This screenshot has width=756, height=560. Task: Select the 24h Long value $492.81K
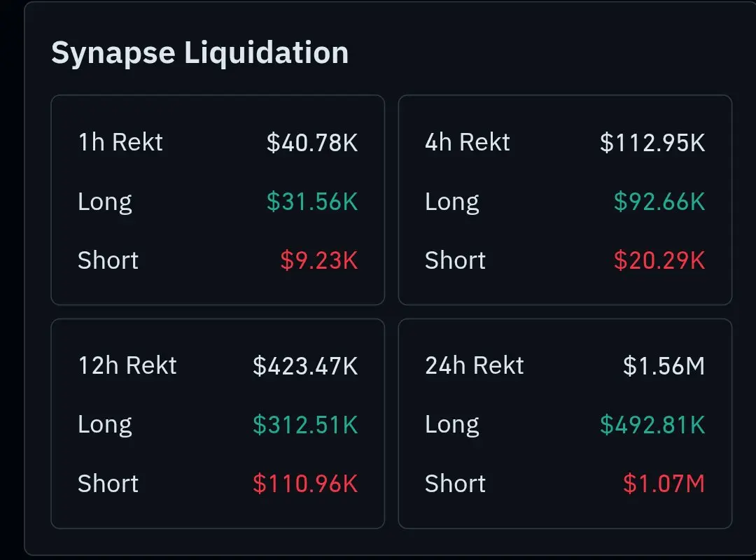click(652, 425)
